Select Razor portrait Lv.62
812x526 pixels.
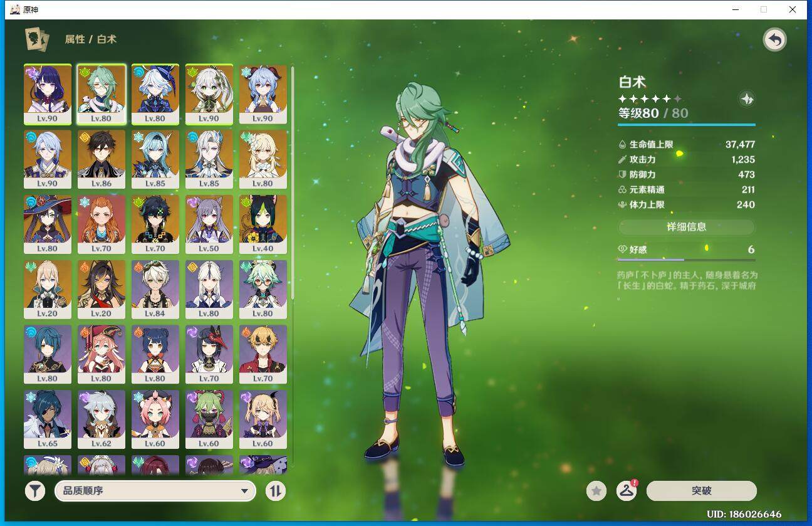point(101,419)
